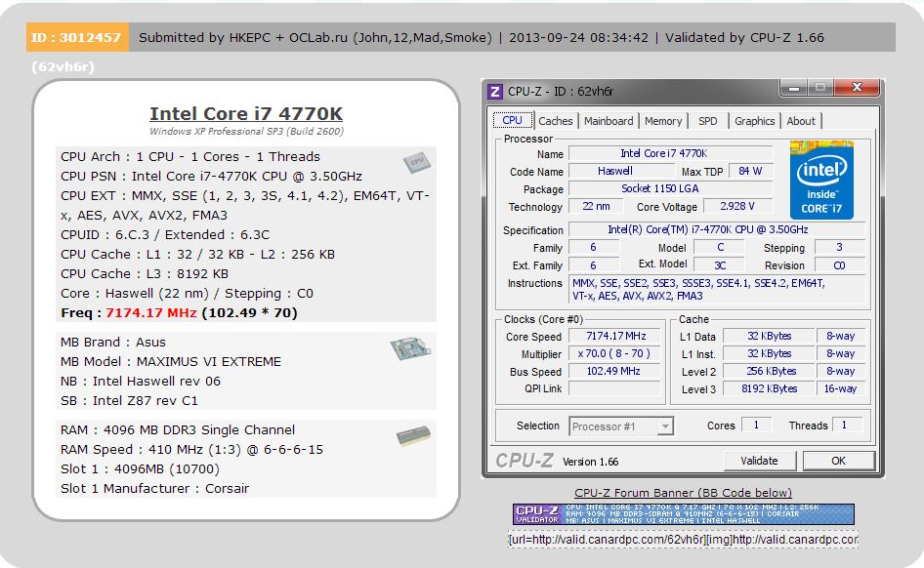Click the Specification i7-4770K CPU field
Image resolution: width=924 pixels, height=568 pixels.
coord(717,229)
